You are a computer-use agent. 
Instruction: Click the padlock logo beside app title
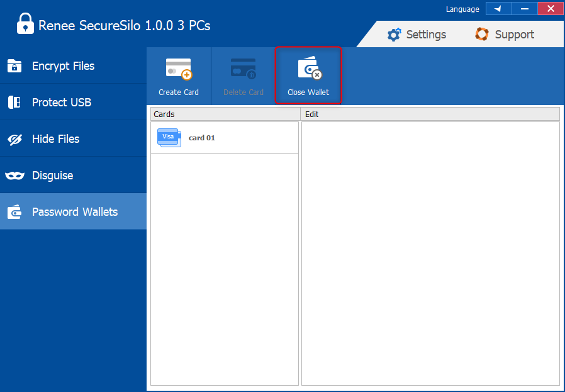[25, 25]
